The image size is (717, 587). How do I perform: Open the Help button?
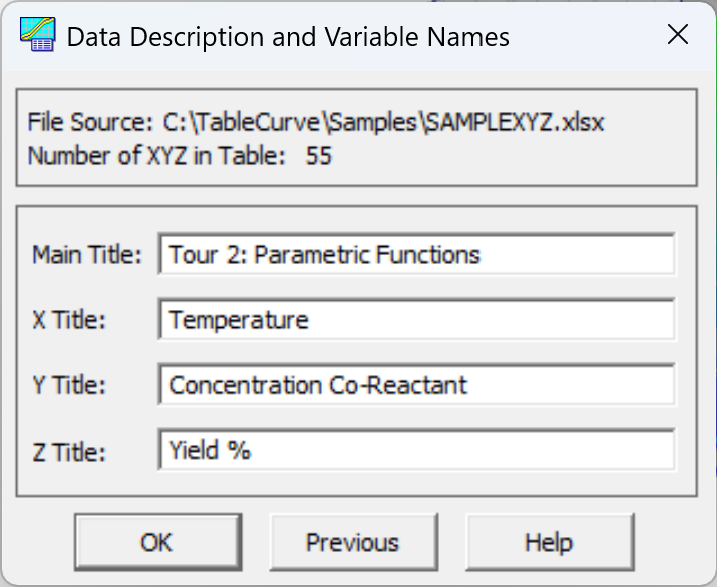pos(549,542)
